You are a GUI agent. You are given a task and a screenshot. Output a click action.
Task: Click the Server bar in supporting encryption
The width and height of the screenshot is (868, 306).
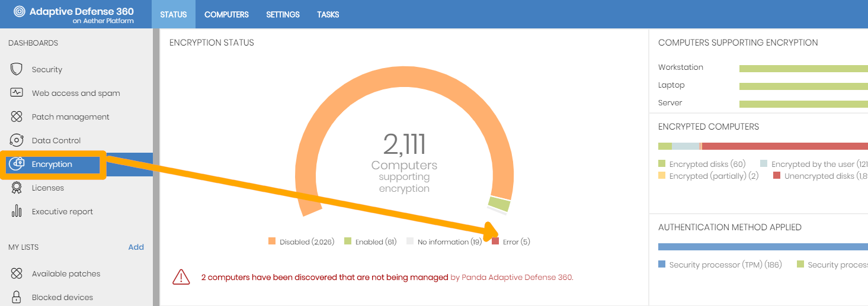pyautogui.click(x=803, y=104)
